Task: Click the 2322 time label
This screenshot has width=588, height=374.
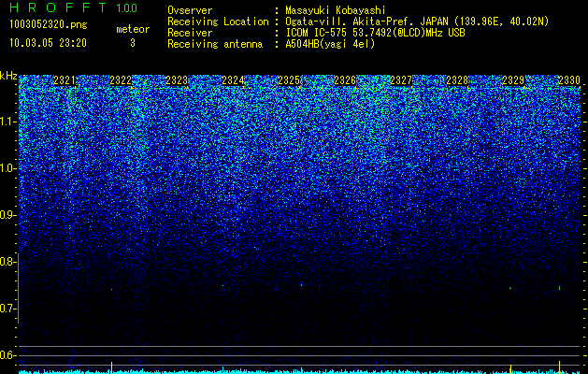Action: pyautogui.click(x=121, y=80)
